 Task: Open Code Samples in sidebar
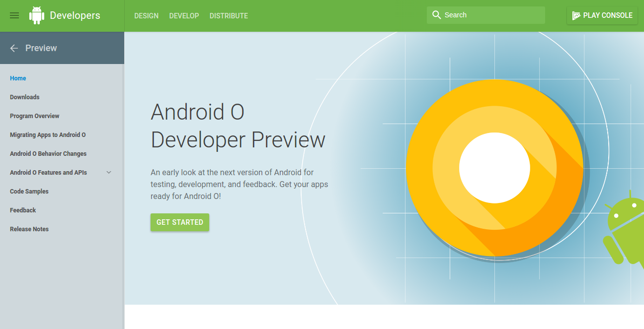click(29, 192)
